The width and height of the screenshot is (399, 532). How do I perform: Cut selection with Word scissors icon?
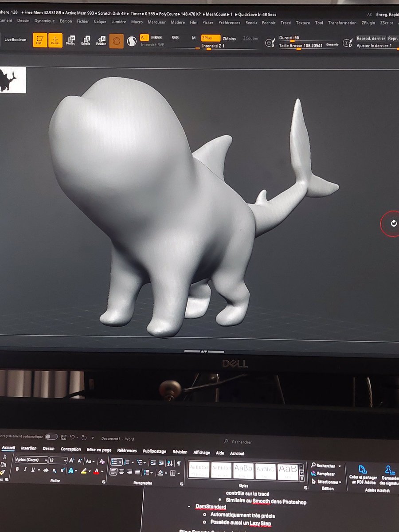tap(4, 457)
